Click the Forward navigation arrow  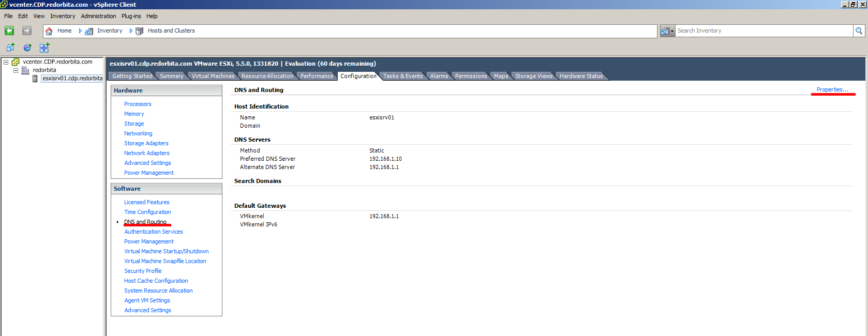[x=27, y=30]
